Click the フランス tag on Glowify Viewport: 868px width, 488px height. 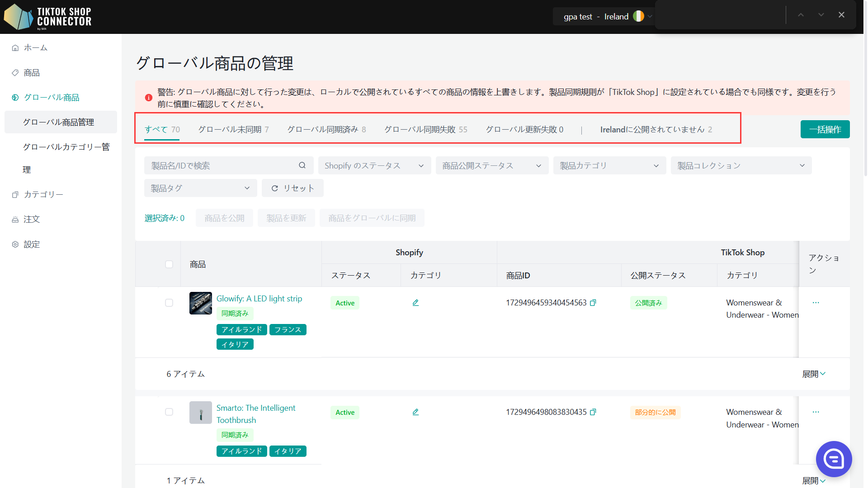(x=288, y=330)
